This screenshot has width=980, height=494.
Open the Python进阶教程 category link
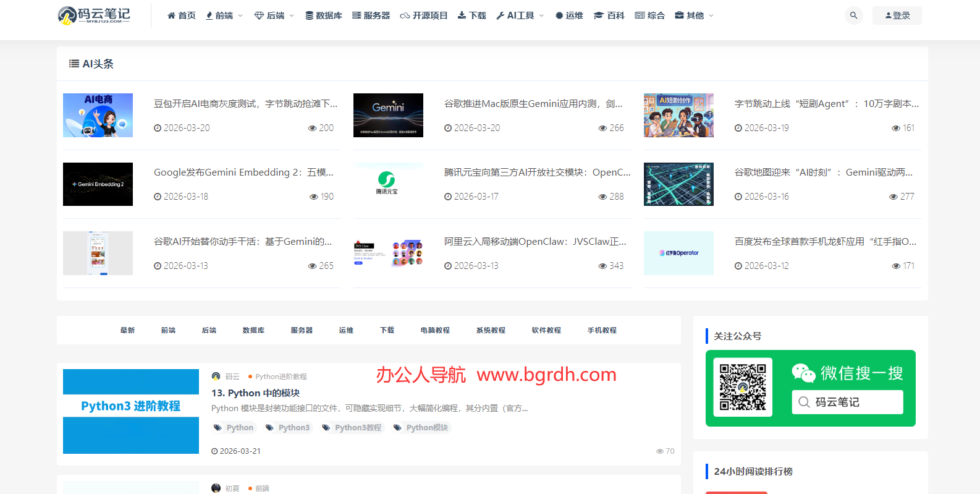tap(281, 377)
